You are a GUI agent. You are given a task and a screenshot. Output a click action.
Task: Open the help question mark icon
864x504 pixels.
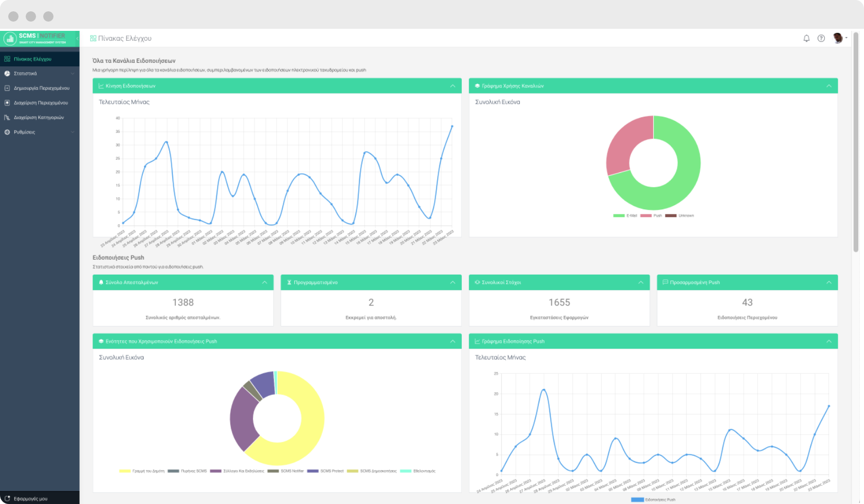pos(821,39)
